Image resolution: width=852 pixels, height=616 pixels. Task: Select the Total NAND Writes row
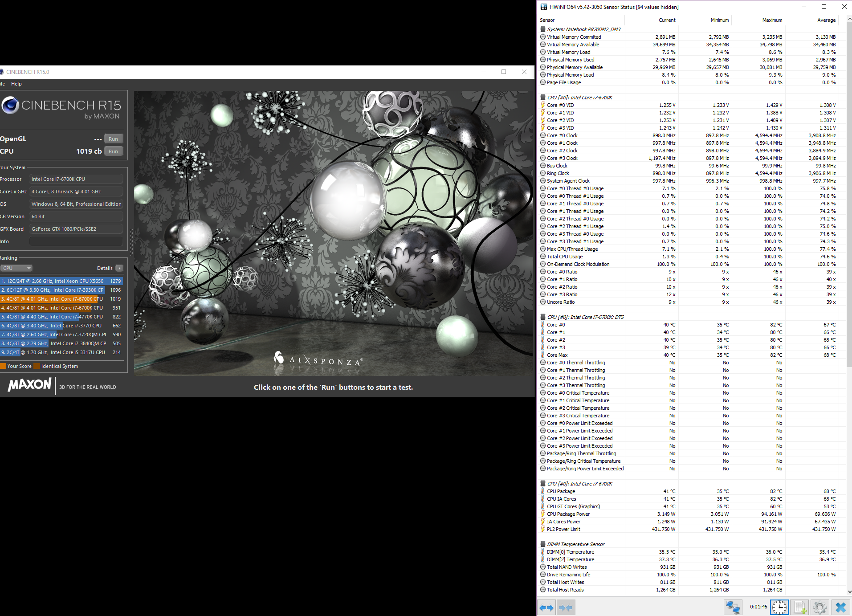[x=689, y=567]
